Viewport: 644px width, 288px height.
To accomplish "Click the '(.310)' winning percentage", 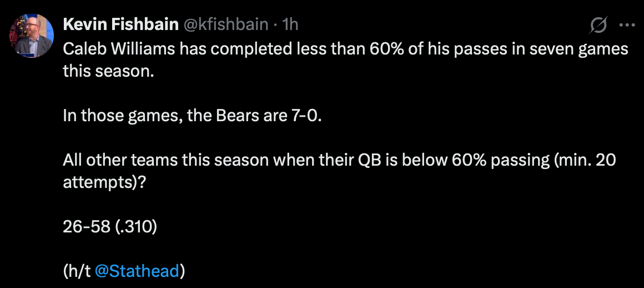I will 136,227.
